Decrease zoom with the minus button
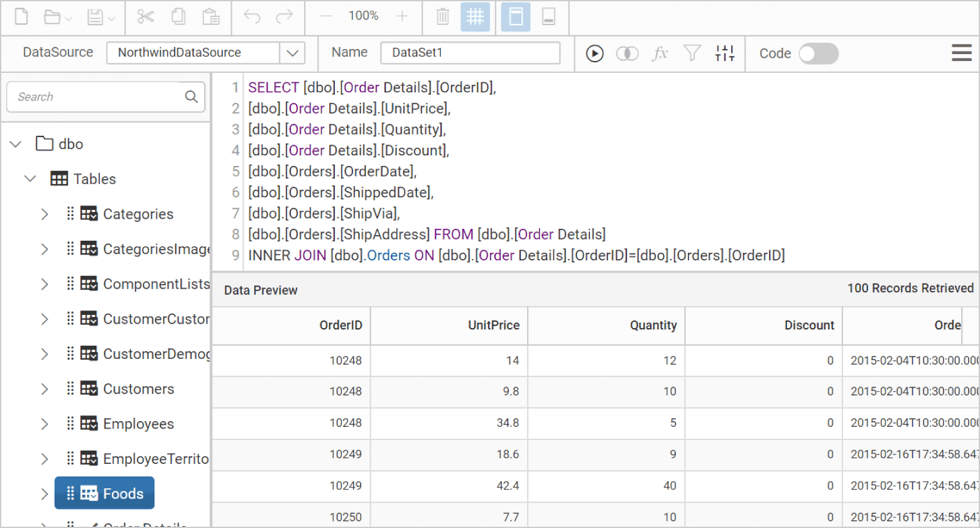 click(x=325, y=16)
